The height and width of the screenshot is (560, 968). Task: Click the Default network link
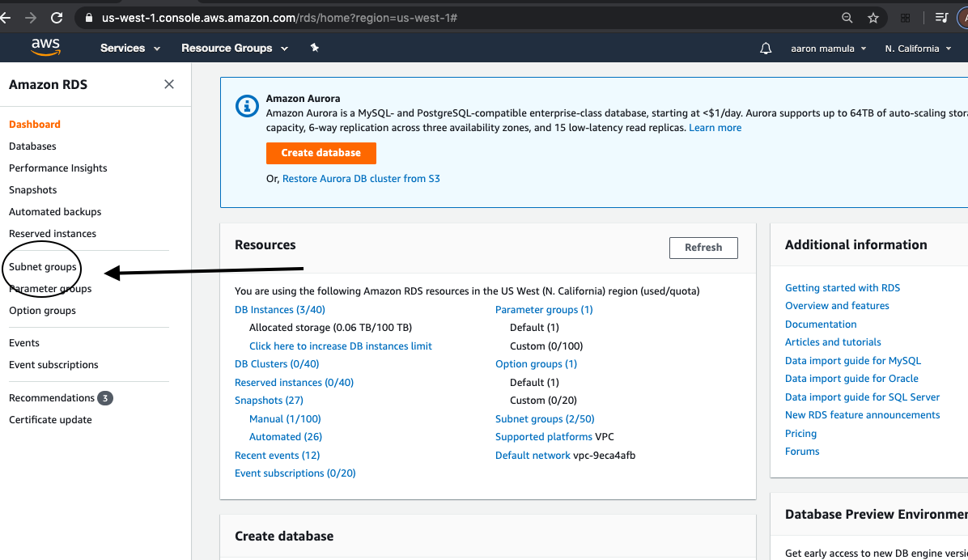[x=533, y=455]
